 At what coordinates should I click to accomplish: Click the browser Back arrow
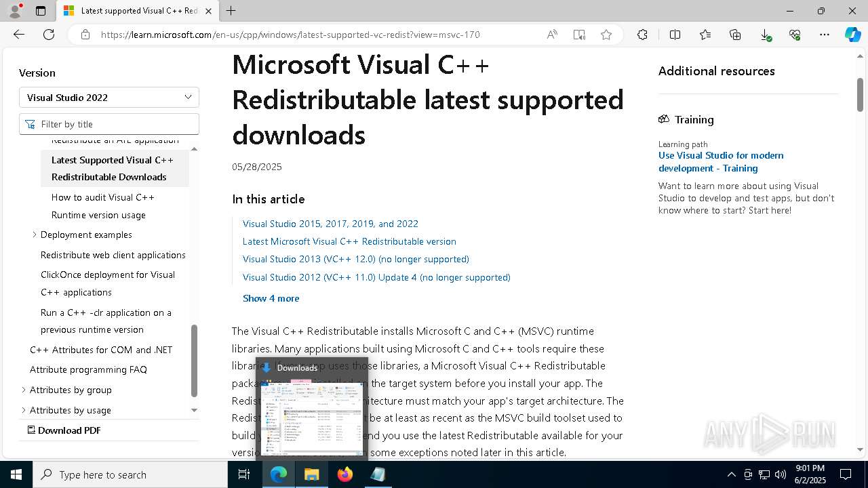point(19,35)
